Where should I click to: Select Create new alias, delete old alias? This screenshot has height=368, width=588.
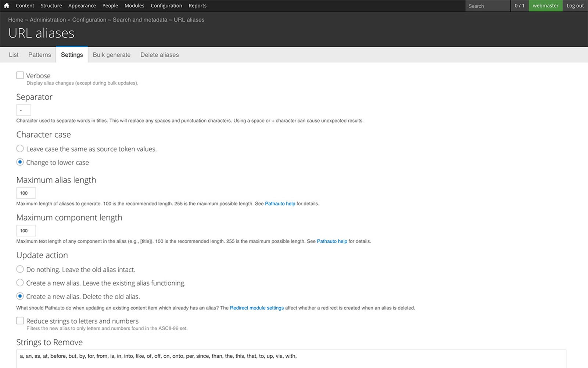click(20, 296)
